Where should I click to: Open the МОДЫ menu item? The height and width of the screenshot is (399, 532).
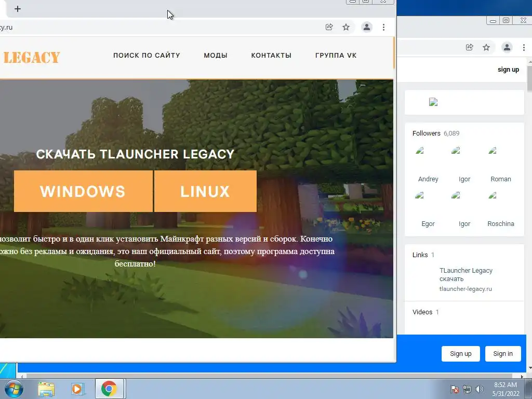[216, 55]
